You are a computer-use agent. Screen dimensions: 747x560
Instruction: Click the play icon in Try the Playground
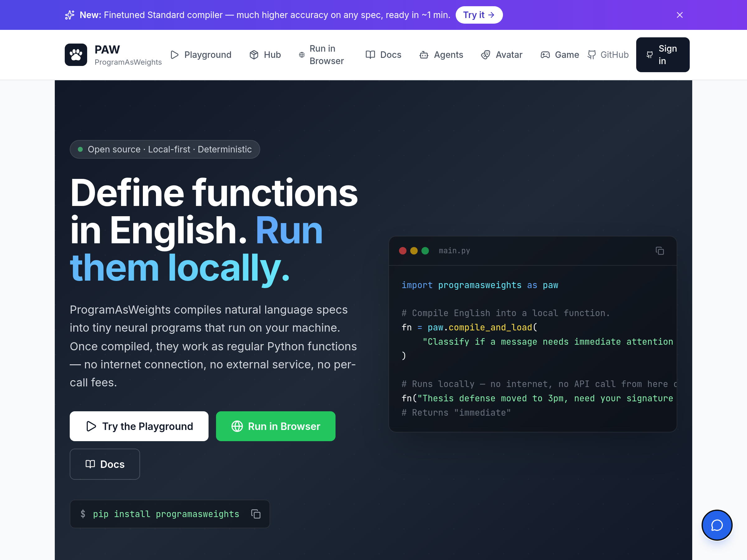click(91, 426)
